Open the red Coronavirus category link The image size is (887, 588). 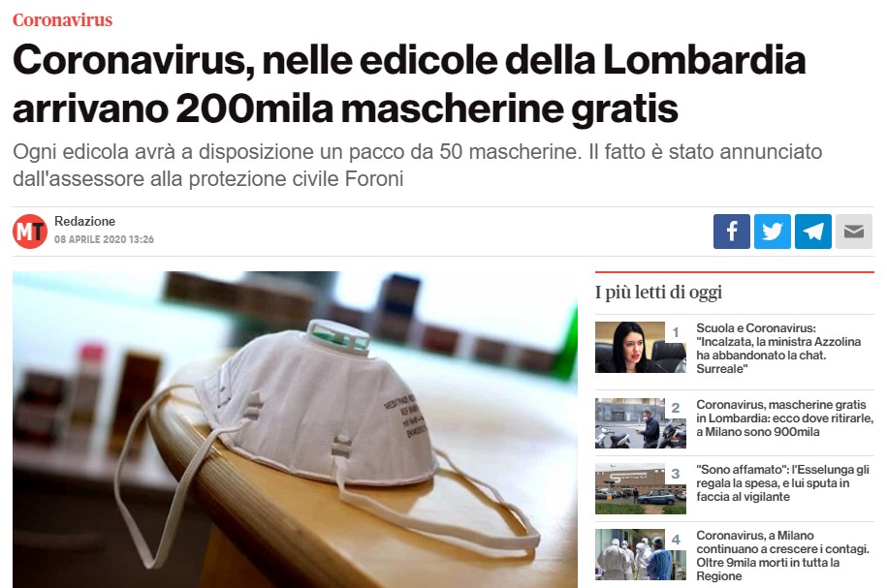[x=62, y=19]
